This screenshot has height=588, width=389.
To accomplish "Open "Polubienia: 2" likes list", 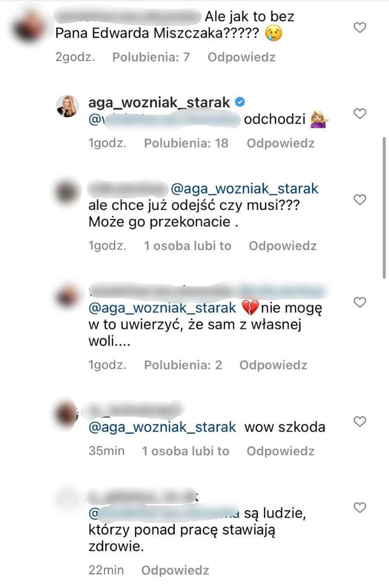I will 183,365.
